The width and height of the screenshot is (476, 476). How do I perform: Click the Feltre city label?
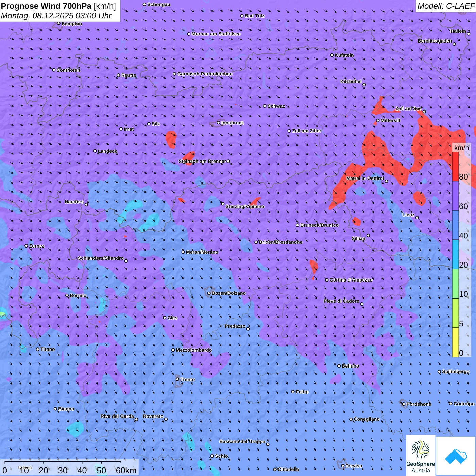coord(302,392)
